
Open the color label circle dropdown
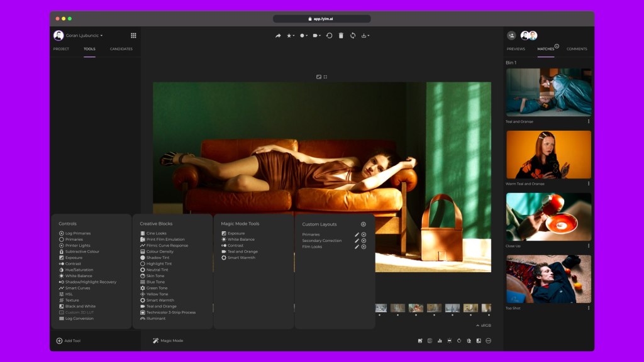pyautogui.click(x=304, y=36)
